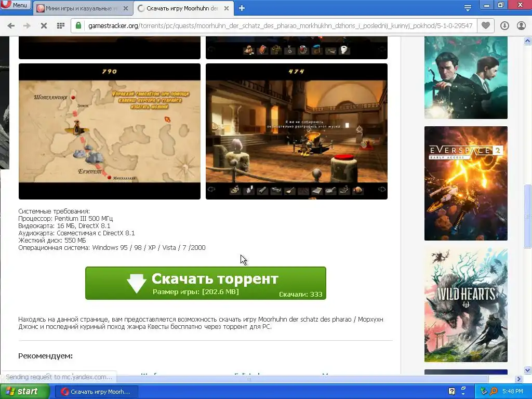Open the museum screenshot with score 474
The width and height of the screenshot is (532, 399).
coord(297,131)
